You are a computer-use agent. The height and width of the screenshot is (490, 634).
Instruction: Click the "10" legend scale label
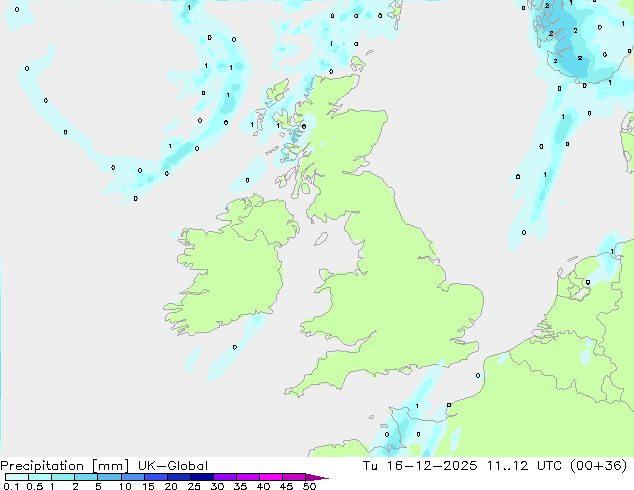125,486
